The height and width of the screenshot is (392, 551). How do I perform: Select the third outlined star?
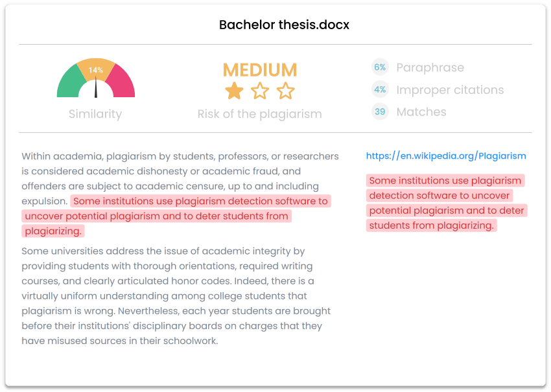point(286,91)
